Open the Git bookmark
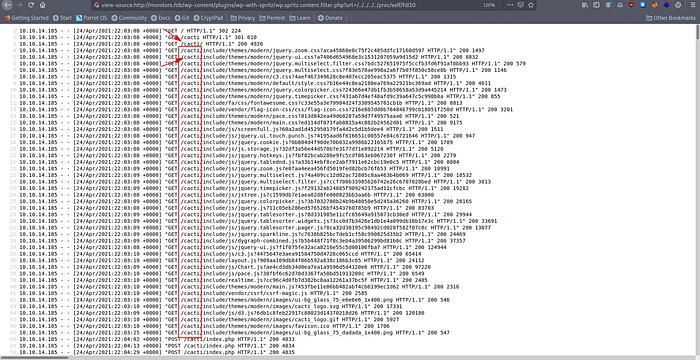 [182, 18]
